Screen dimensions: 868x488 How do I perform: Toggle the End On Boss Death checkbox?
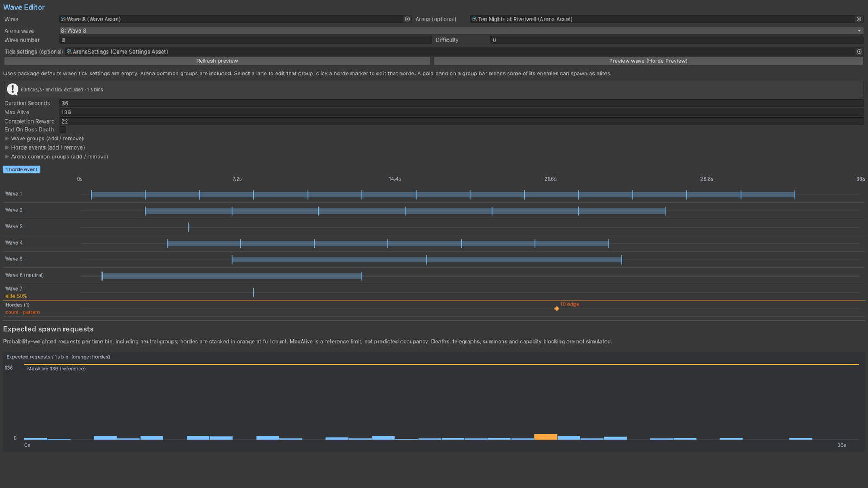(62, 130)
